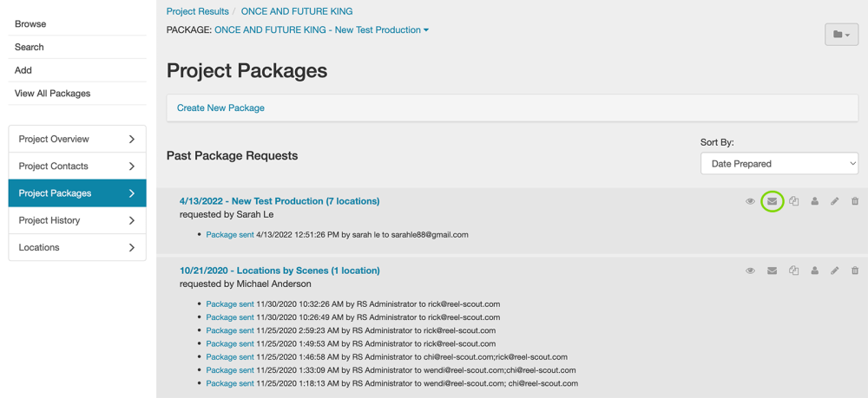Go to the Project Contacts sidebar section

point(77,166)
